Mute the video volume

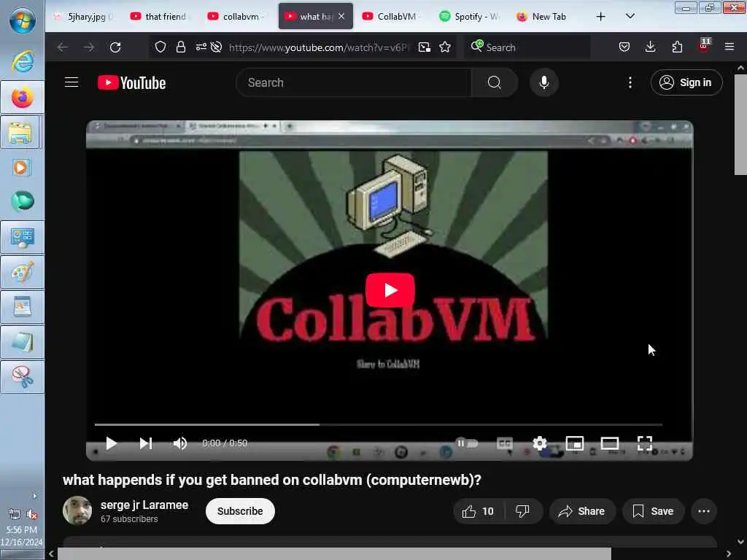(x=179, y=443)
